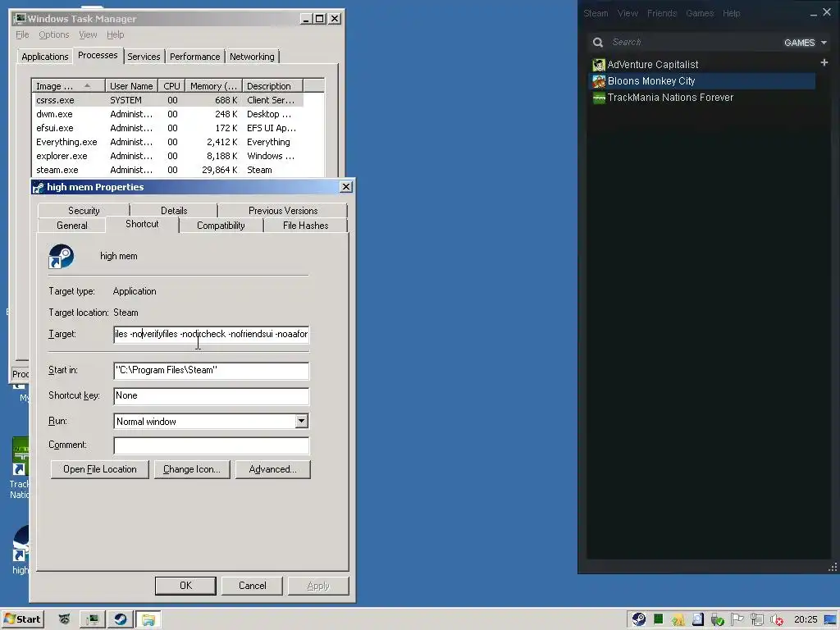Click the raccoon quick launch icon
The image size is (840, 630).
click(x=64, y=619)
